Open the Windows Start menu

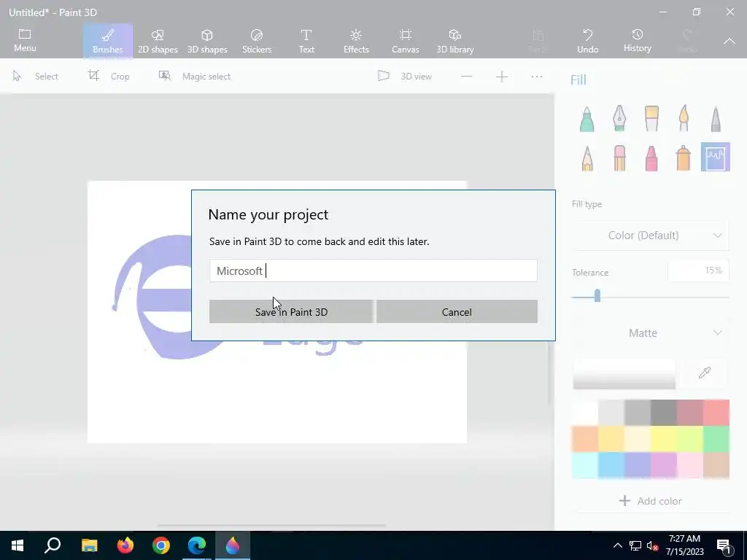(x=18, y=545)
